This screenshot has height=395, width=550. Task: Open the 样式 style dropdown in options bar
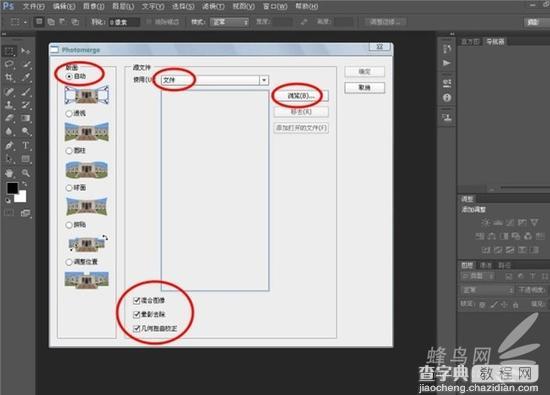229,22
